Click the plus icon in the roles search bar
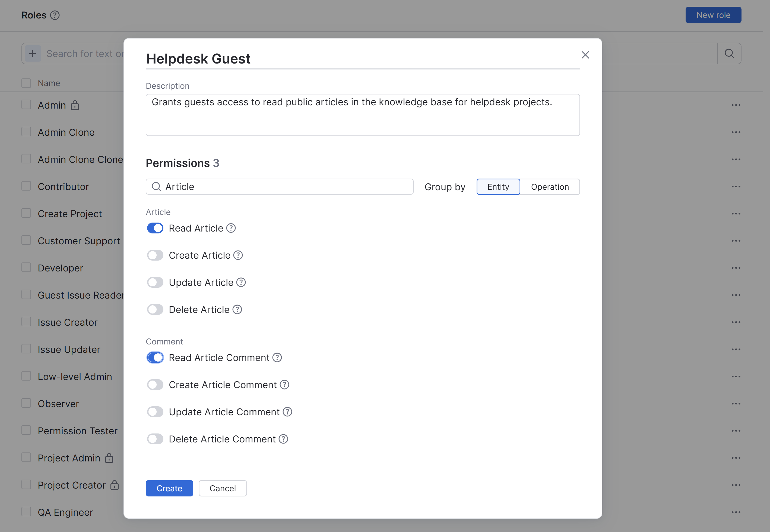Viewport: 770px width, 532px height. coord(33,53)
